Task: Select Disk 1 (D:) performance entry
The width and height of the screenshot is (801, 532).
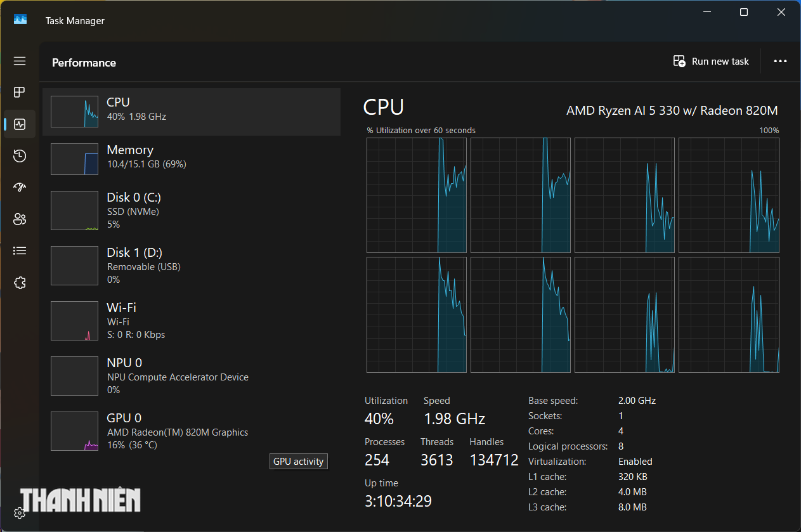Action: tap(192, 266)
